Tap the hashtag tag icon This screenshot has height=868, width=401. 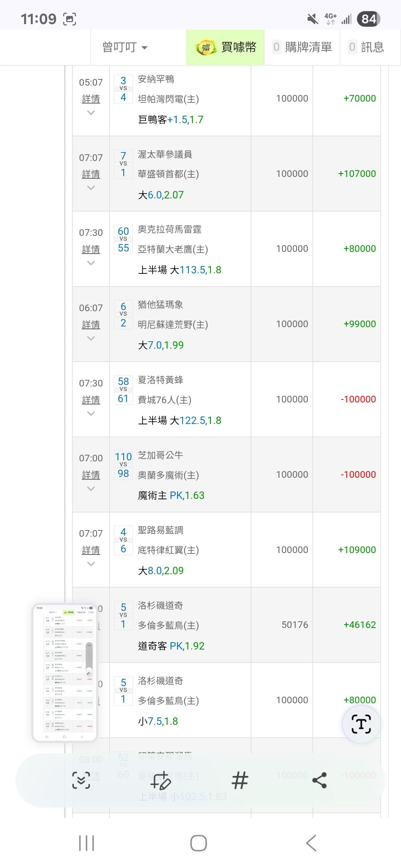[240, 780]
